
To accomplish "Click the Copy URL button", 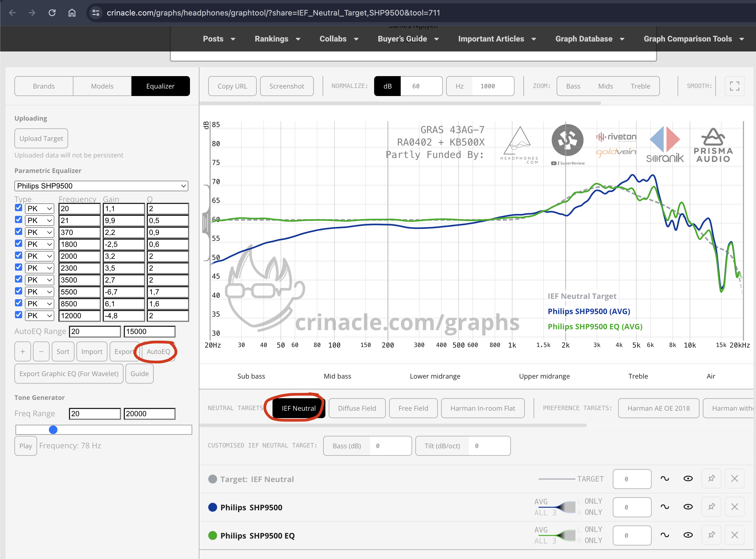I will point(232,86).
